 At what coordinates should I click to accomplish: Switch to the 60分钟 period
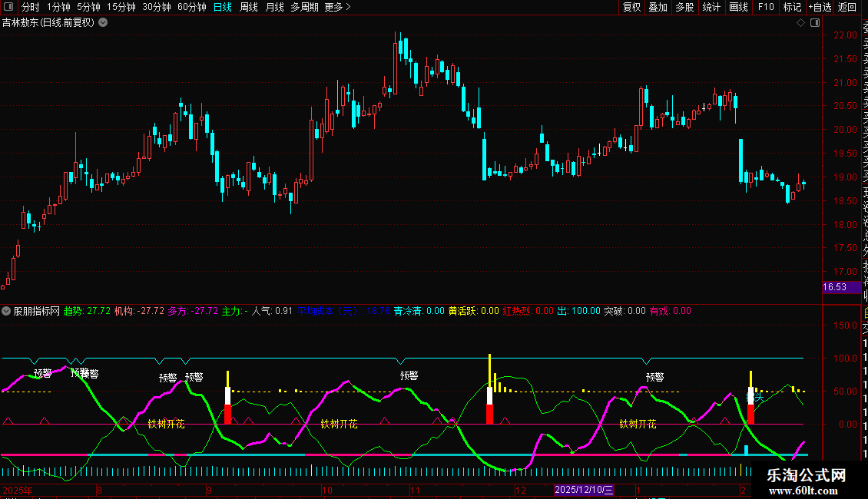point(191,7)
